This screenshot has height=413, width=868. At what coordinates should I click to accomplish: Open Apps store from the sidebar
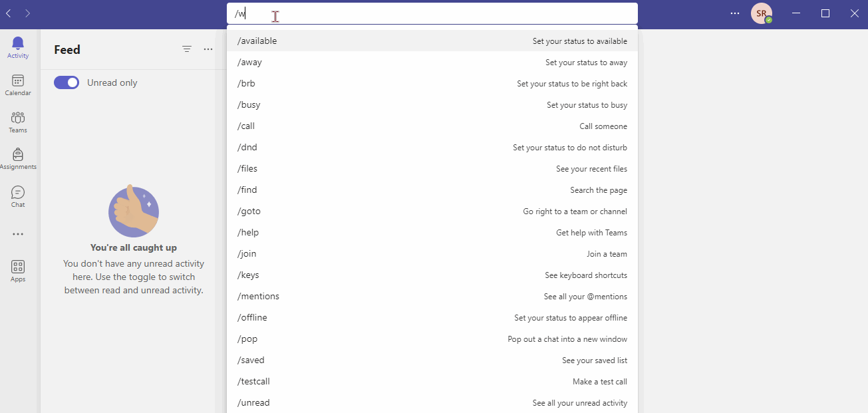point(18,271)
